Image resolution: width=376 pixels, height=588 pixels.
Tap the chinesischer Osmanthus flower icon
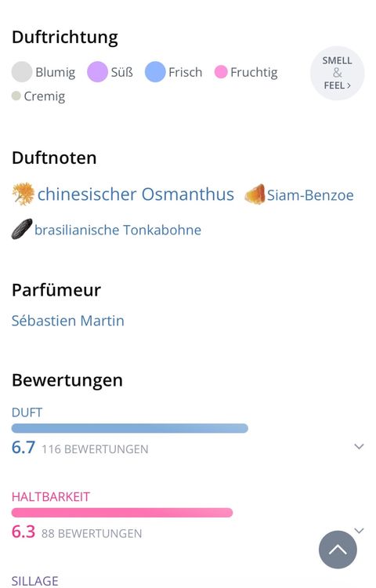(x=23, y=194)
